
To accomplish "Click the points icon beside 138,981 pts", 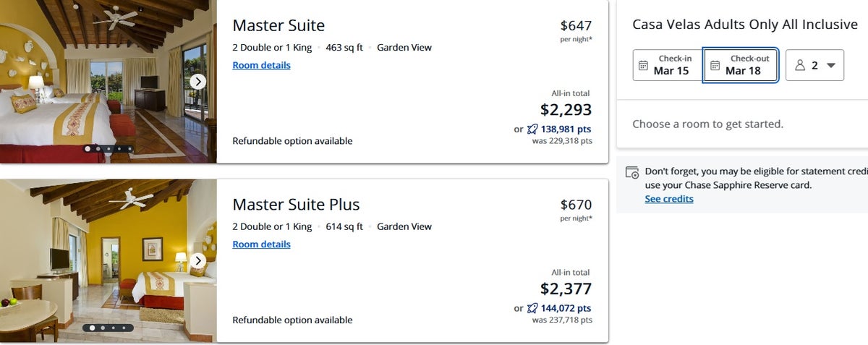I will pyautogui.click(x=532, y=129).
